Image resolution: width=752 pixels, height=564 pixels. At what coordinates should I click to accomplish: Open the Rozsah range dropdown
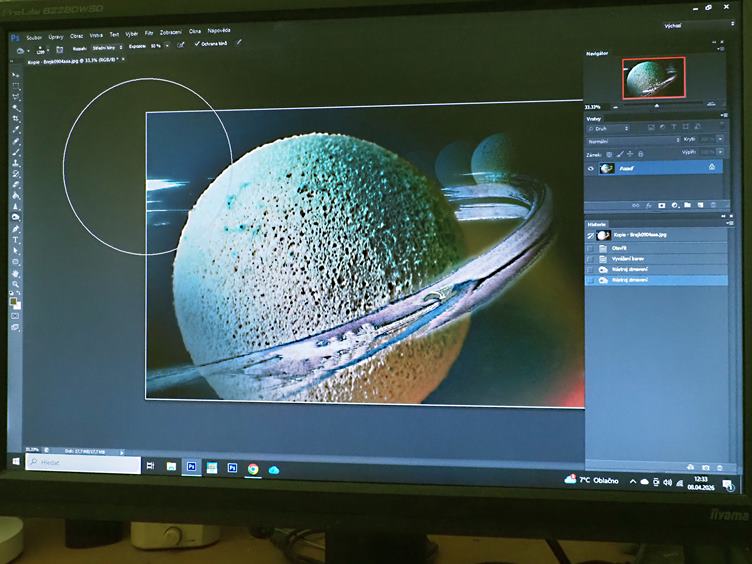(106, 47)
